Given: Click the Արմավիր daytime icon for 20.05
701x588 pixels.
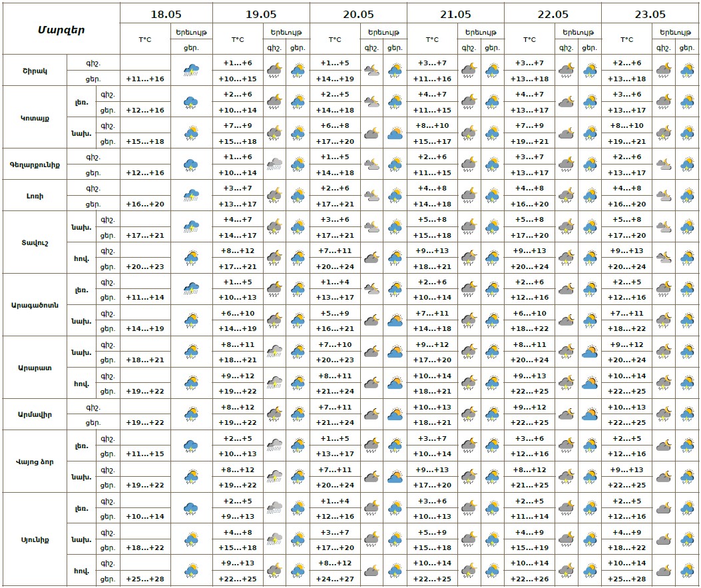Looking at the screenshot, I should pos(395,414).
